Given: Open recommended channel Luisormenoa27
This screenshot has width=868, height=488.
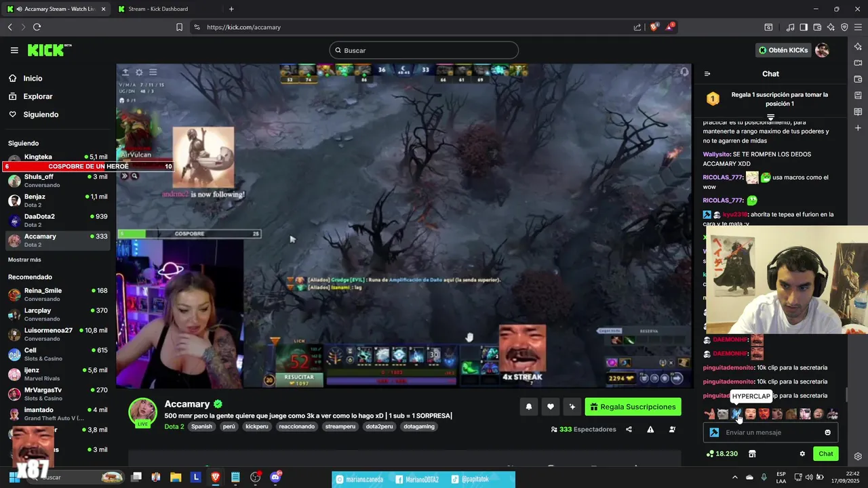Looking at the screenshot, I should pyautogui.click(x=58, y=333).
